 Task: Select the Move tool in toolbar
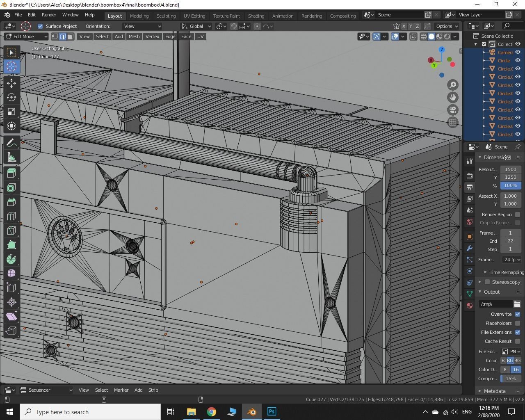(11, 83)
